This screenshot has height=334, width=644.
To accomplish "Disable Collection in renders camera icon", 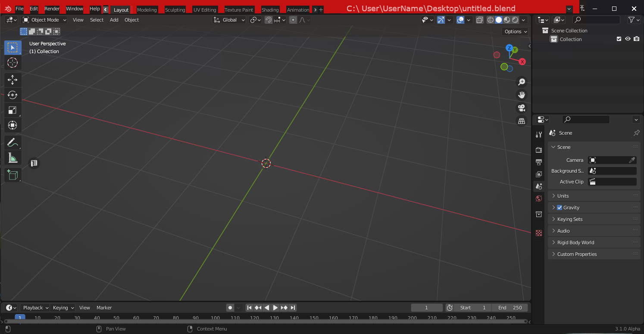I will [636, 39].
